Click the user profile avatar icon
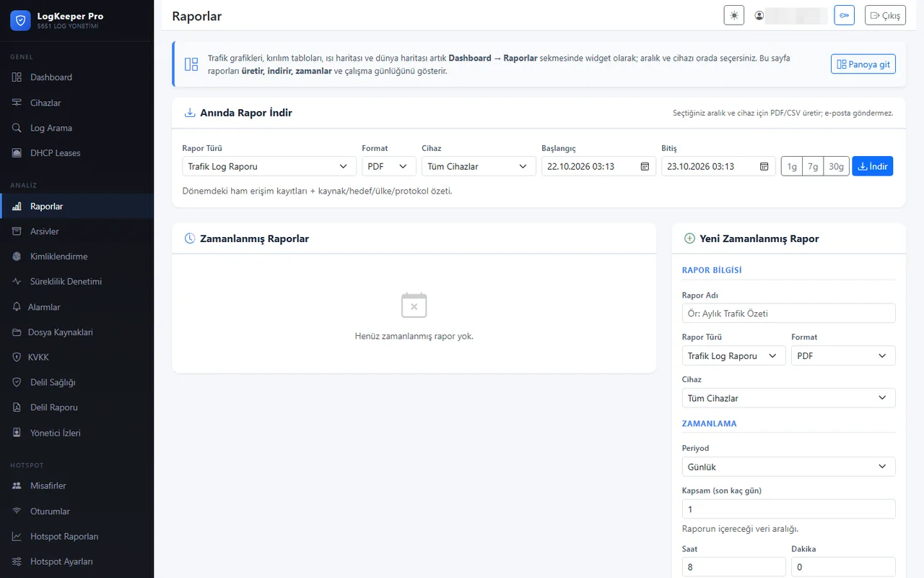 coord(759,15)
